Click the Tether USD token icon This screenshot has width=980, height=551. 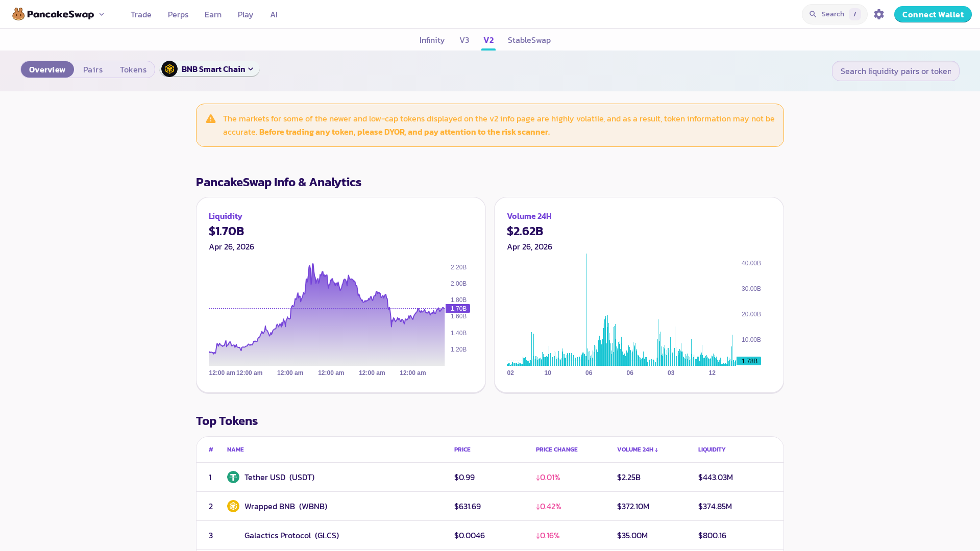click(x=233, y=477)
